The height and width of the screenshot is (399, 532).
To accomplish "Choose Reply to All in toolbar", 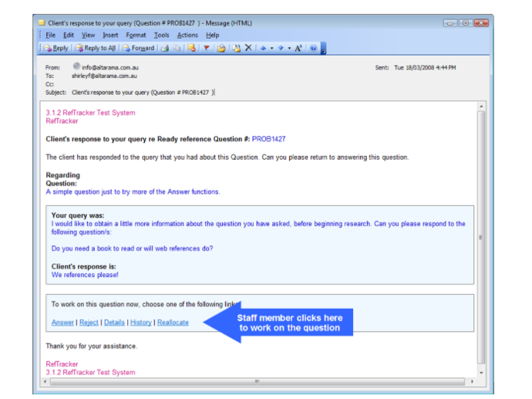I will pos(96,48).
